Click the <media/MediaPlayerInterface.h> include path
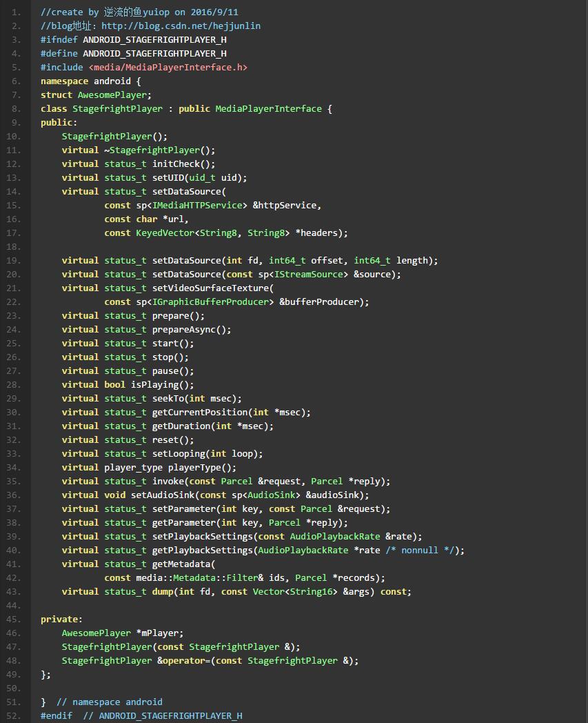 click(x=168, y=67)
